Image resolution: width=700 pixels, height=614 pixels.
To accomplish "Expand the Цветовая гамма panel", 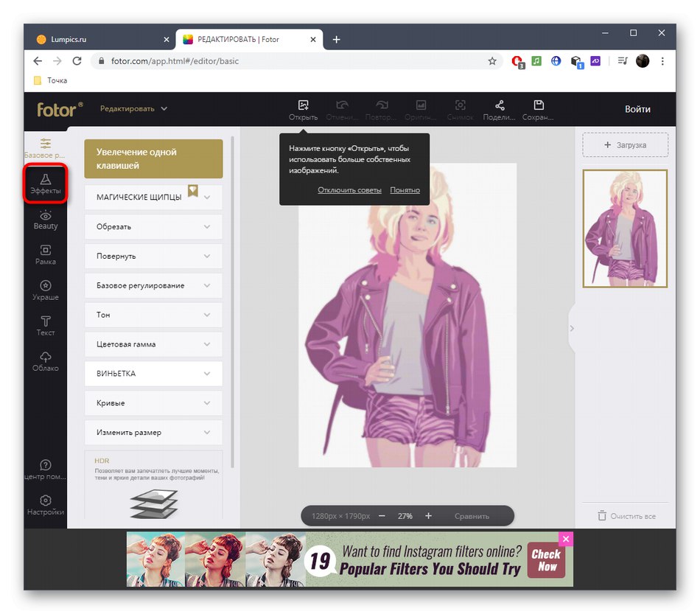I will coord(153,344).
